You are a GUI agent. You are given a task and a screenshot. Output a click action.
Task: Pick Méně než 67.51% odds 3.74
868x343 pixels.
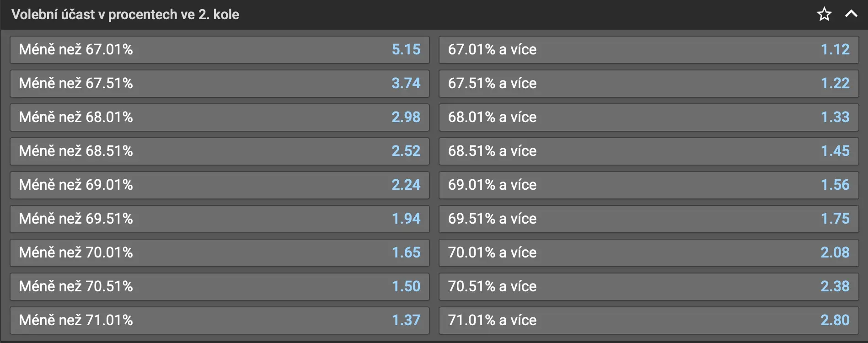pos(220,84)
